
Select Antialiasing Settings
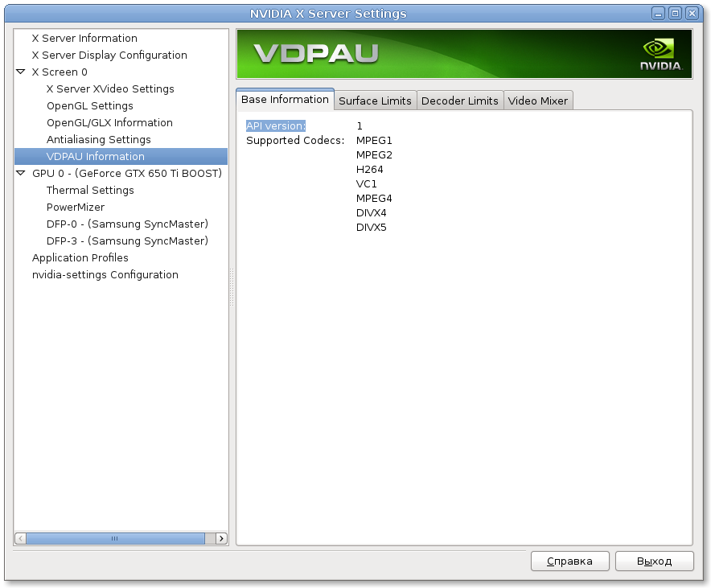98,139
